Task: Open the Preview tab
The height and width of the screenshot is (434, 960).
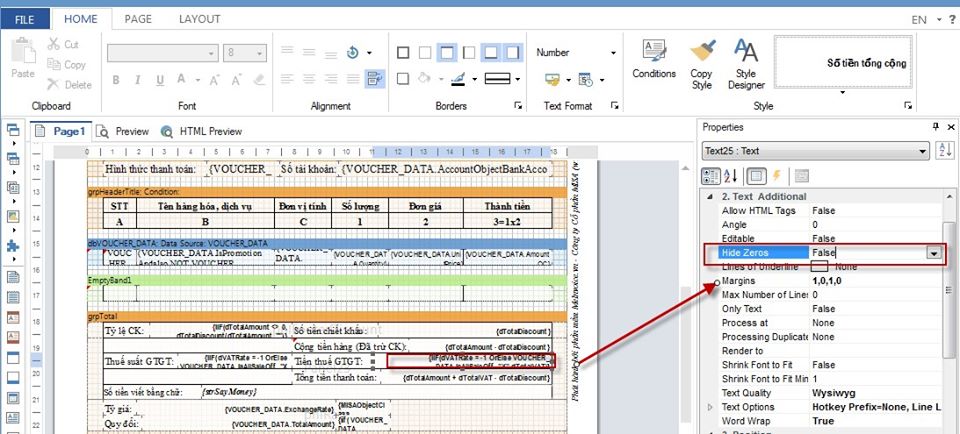Action: click(x=122, y=131)
